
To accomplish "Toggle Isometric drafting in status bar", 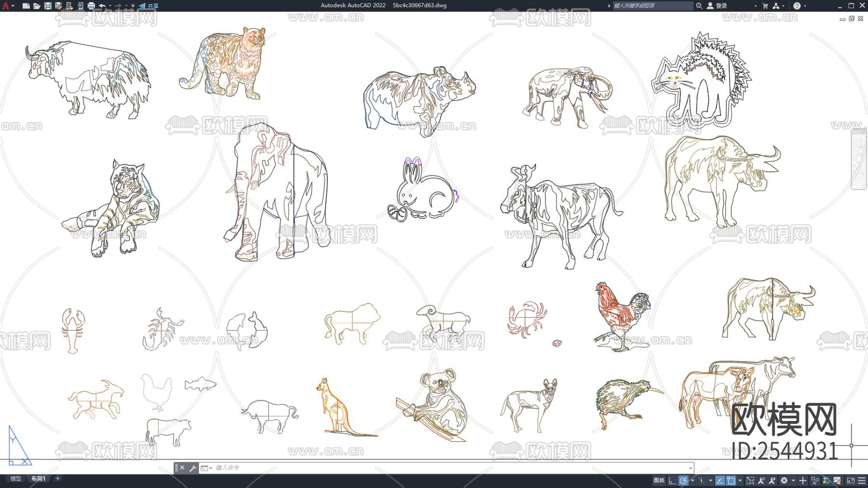I will [702, 480].
